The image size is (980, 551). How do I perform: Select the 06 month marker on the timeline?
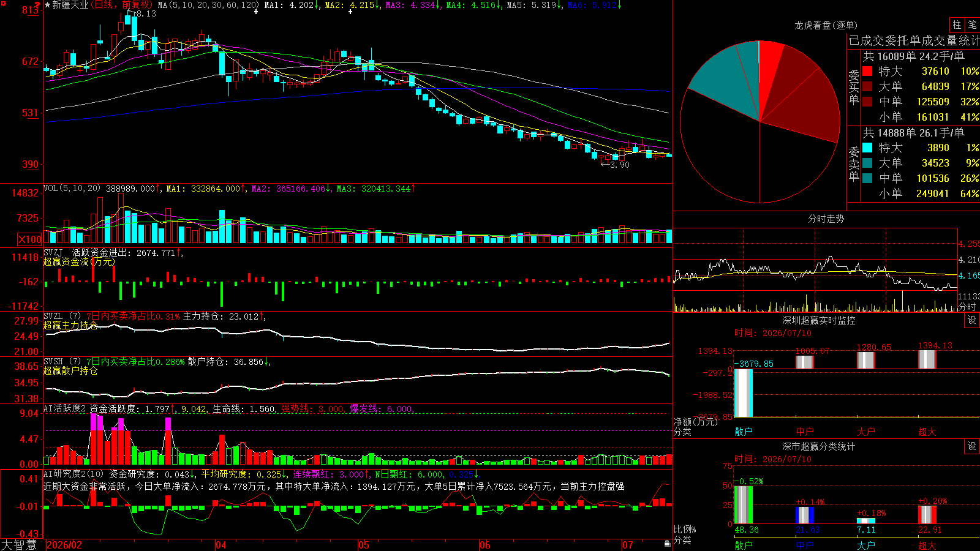(485, 545)
